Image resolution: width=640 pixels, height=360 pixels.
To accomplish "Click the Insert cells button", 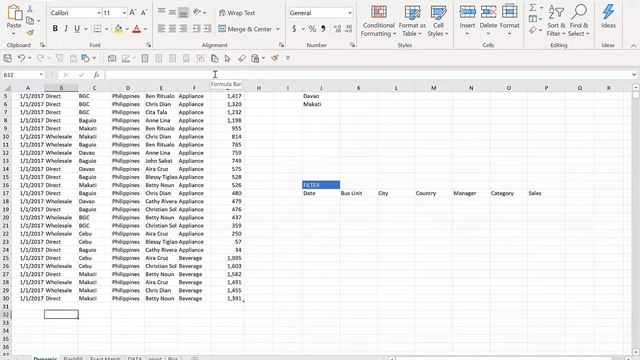I will pos(467,20).
